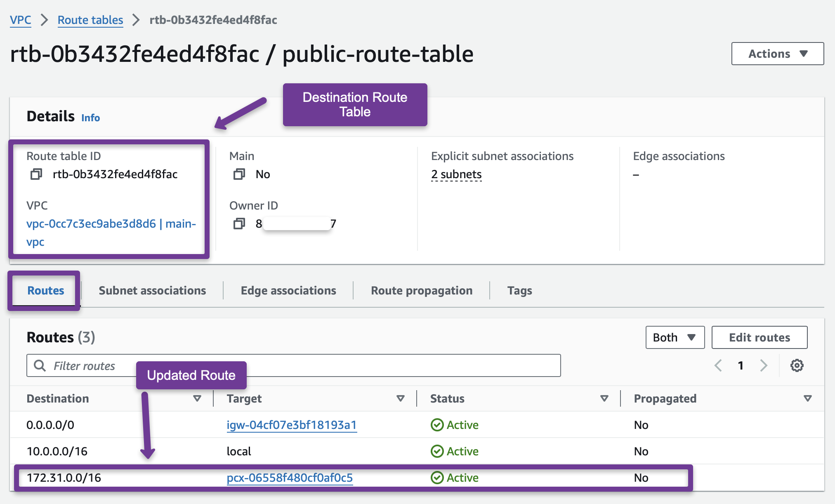Copy the Route table ID to clipboard
The width and height of the screenshot is (835, 504).
tap(37, 174)
